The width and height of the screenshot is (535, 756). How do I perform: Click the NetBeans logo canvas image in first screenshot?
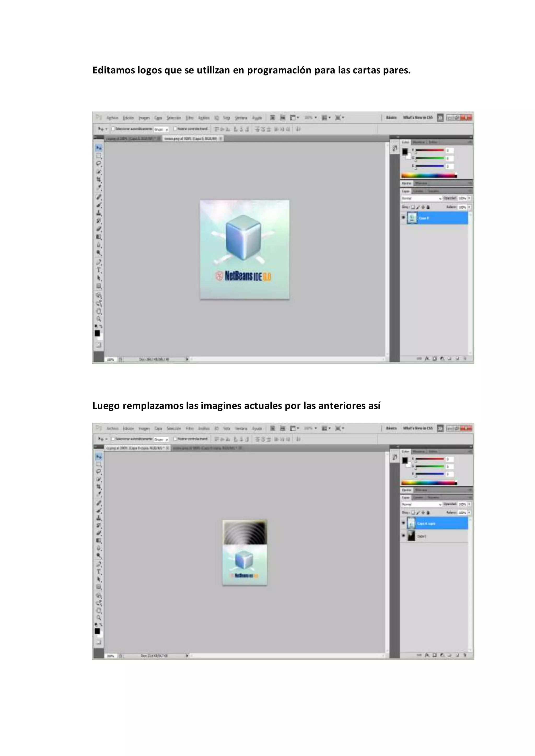tap(245, 250)
